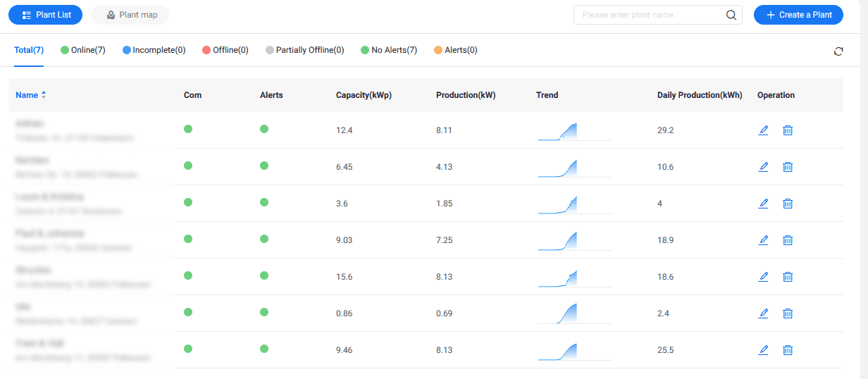
Task: Select production value 1.85
Action: pos(444,204)
